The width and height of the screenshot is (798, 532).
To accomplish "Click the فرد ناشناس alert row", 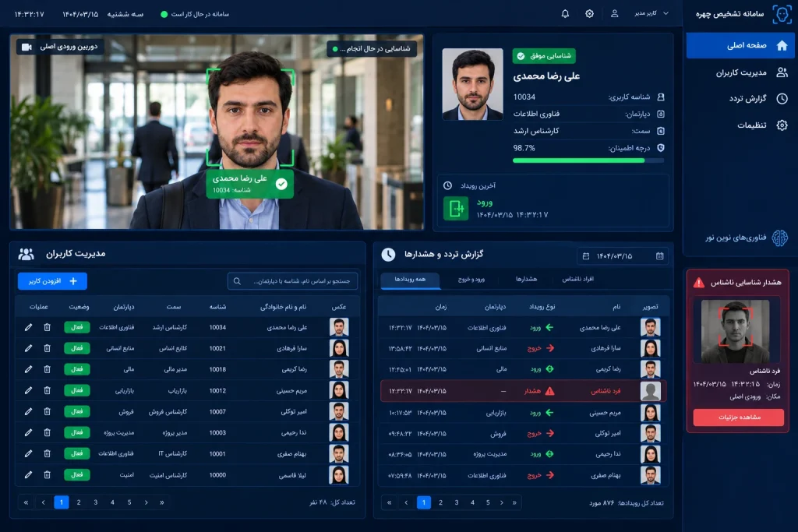I will click(x=523, y=391).
